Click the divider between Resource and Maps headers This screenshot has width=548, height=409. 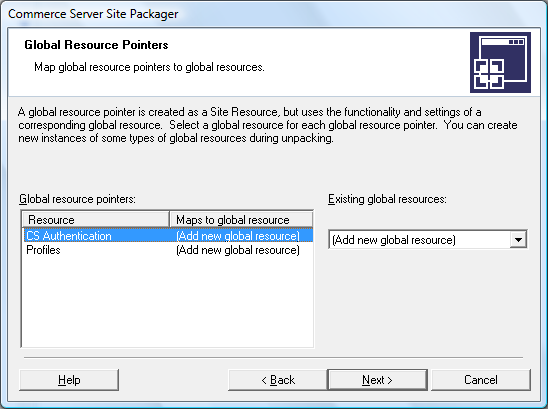[x=170, y=220]
